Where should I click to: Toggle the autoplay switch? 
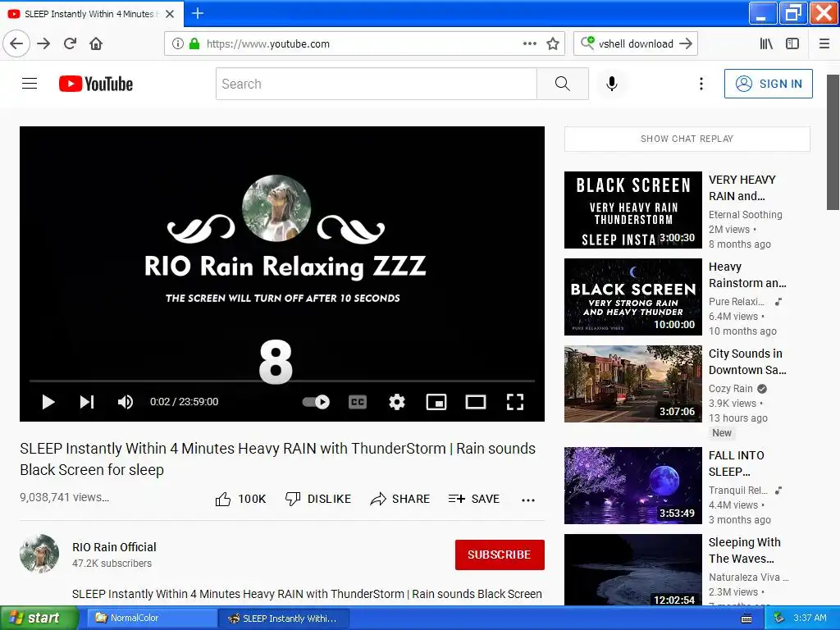click(316, 402)
